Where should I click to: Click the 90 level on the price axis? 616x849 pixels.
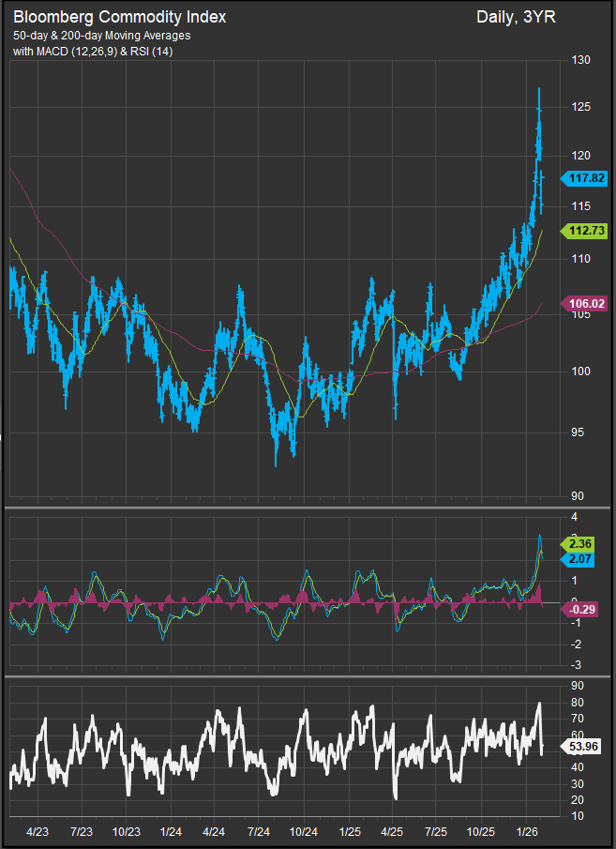[578, 496]
